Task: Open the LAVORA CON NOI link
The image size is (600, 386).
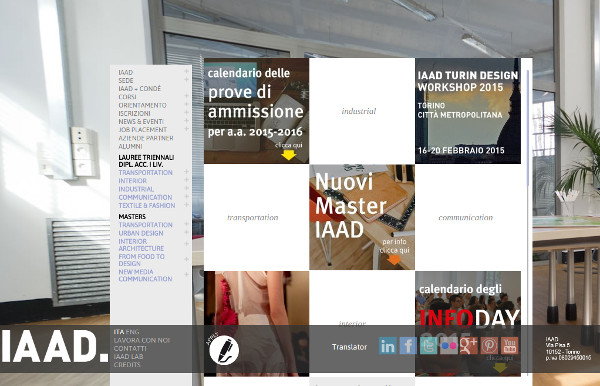Action: pos(142,340)
